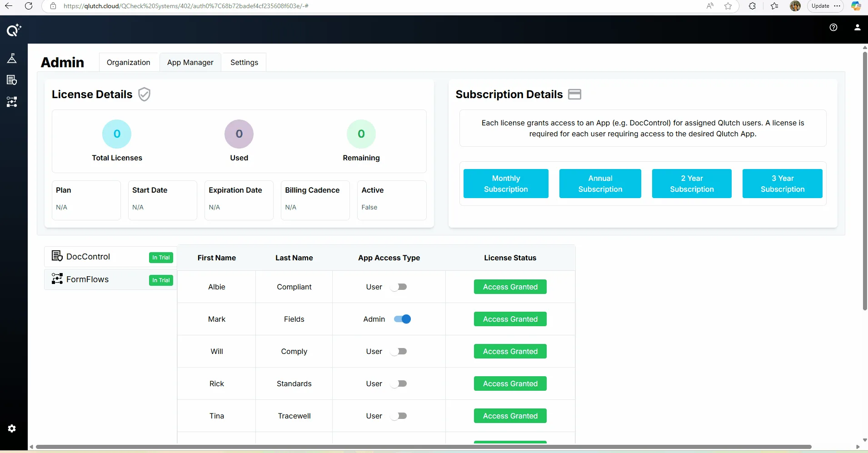Image resolution: width=868 pixels, height=453 pixels.
Task: Switch to the Organization tab
Action: coord(129,62)
